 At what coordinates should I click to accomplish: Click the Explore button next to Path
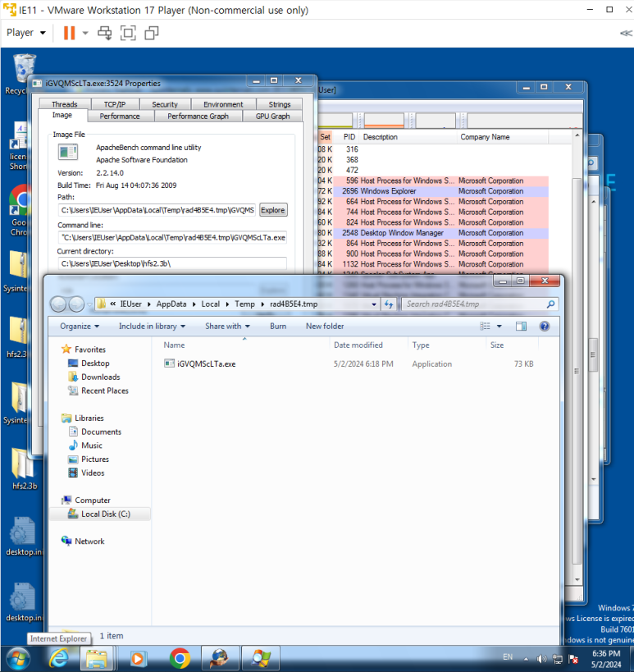coord(273,210)
